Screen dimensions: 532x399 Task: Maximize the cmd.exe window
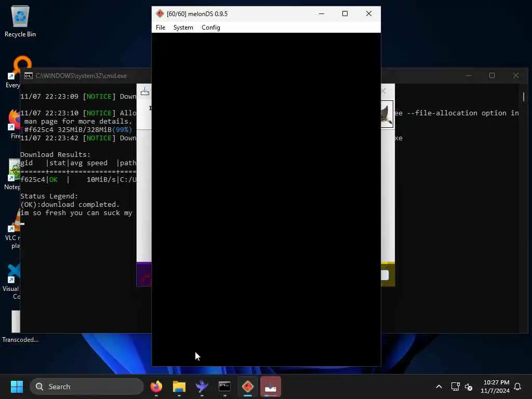492,75
